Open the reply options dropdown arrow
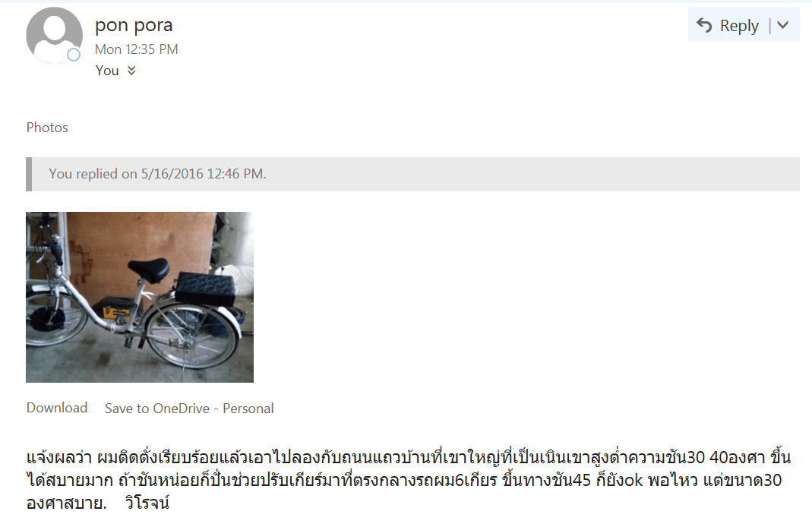 click(783, 25)
